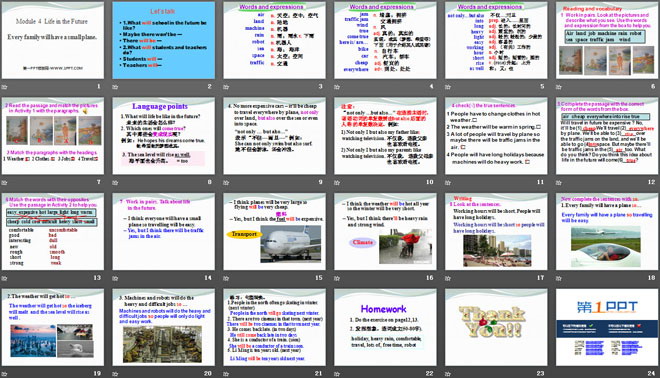
Task: Click the star icon below slide 10
Action: point(337,183)
